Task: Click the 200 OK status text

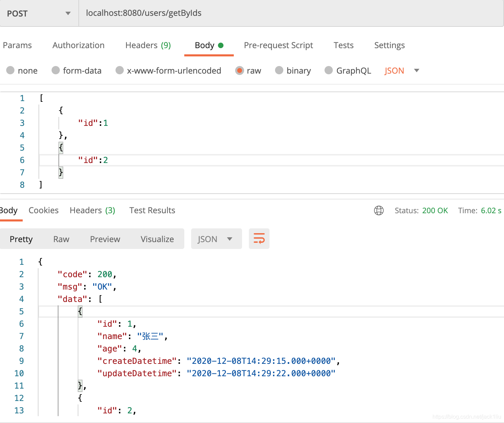Action: (x=435, y=210)
